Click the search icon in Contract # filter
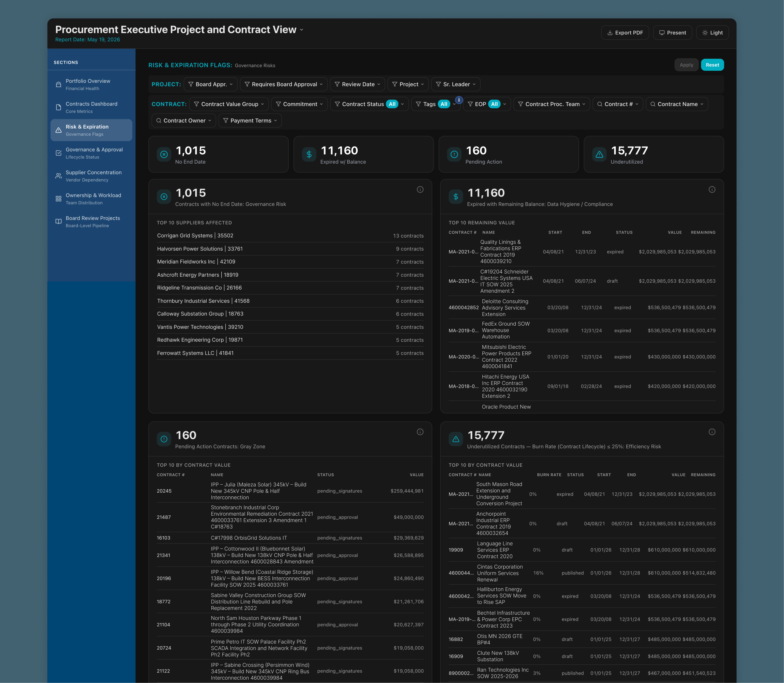This screenshot has height=683, width=784. (600, 104)
